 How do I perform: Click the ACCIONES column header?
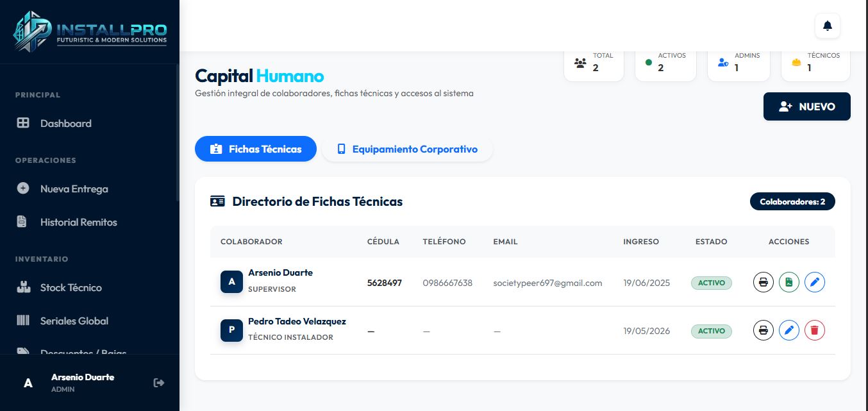coord(789,242)
